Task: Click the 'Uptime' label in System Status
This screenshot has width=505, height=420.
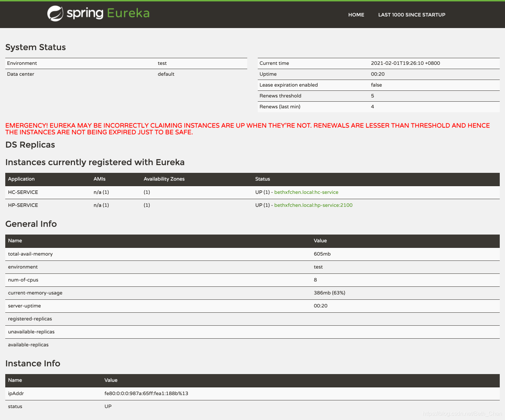Action: (x=268, y=74)
